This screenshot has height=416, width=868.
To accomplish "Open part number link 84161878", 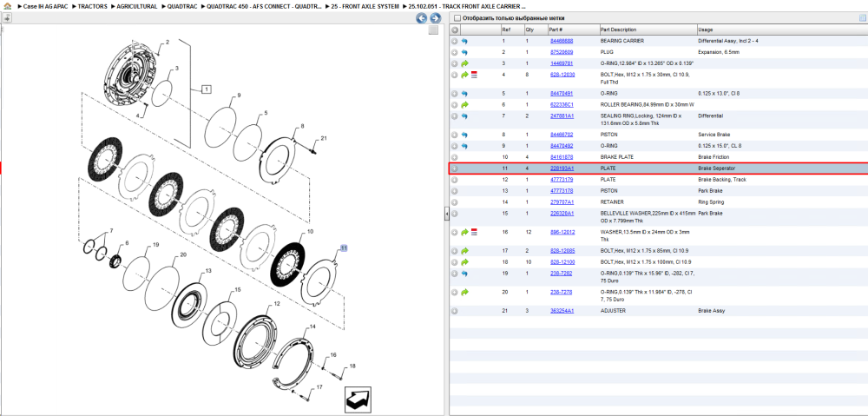I will 562,157.
